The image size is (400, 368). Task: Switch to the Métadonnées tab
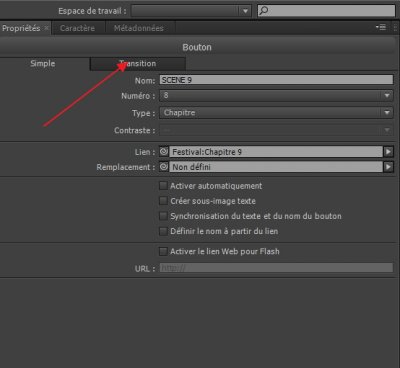coord(139,28)
